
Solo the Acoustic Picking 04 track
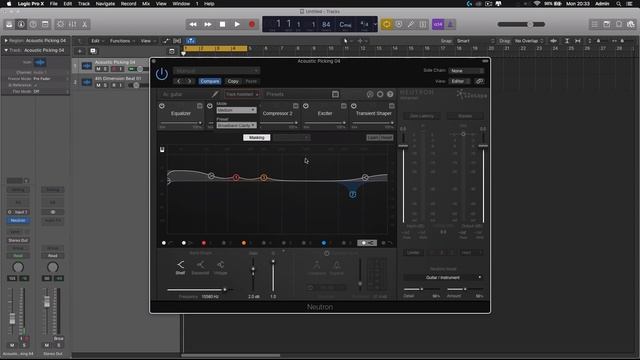105,69
